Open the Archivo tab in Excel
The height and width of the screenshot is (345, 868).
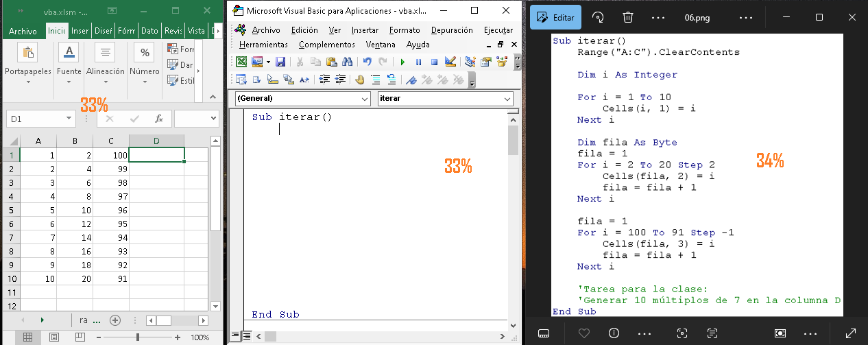tap(23, 31)
